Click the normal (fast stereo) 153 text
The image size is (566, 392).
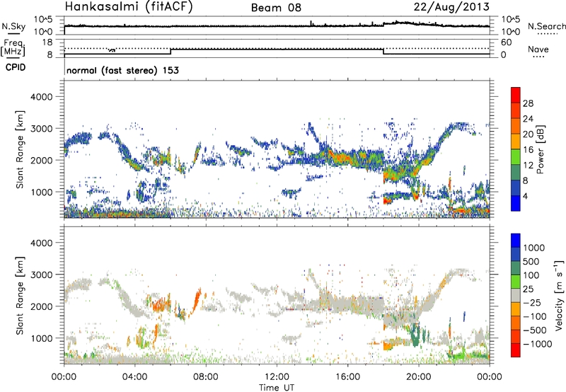pyautogui.click(x=122, y=70)
